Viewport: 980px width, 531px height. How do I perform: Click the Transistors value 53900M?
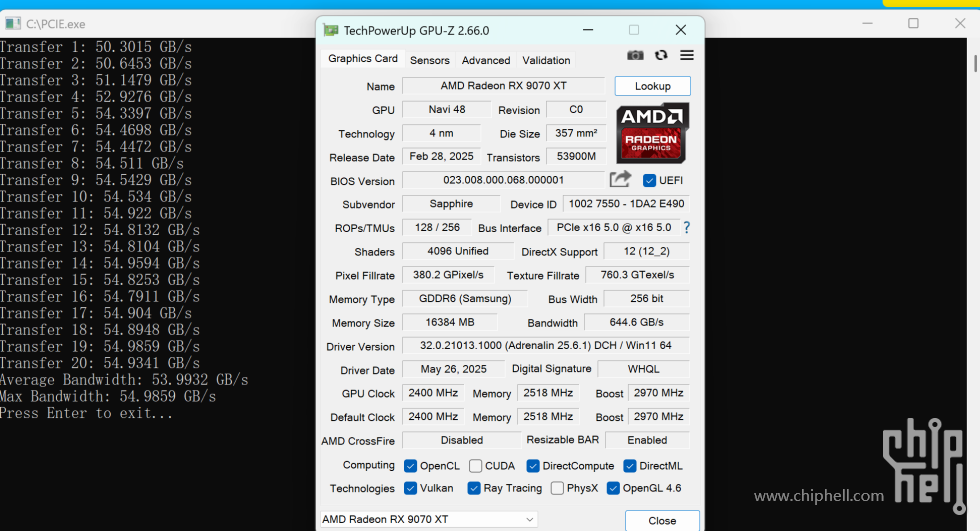(576, 156)
